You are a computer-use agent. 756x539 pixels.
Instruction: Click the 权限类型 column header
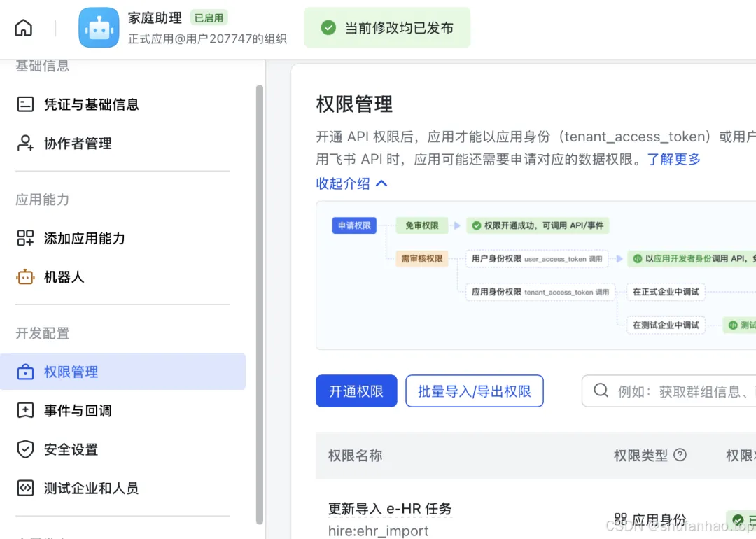tap(640, 456)
